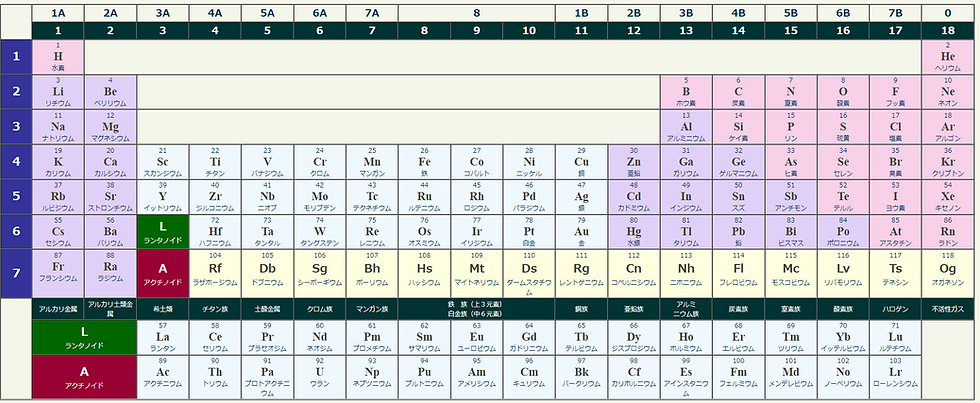Select iodine I ヨウ素
This screenshot has height=403, width=980.
895,197
